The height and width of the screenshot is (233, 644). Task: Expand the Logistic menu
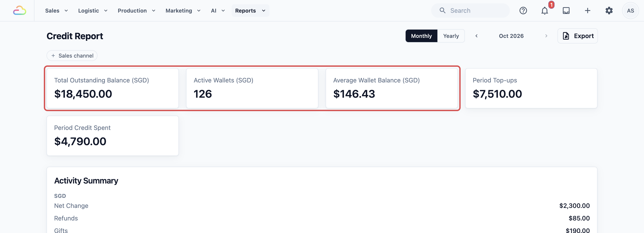click(x=93, y=11)
